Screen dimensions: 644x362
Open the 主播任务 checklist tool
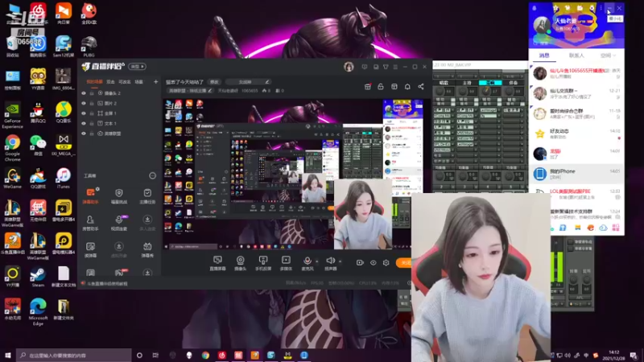click(x=147, y=195)
